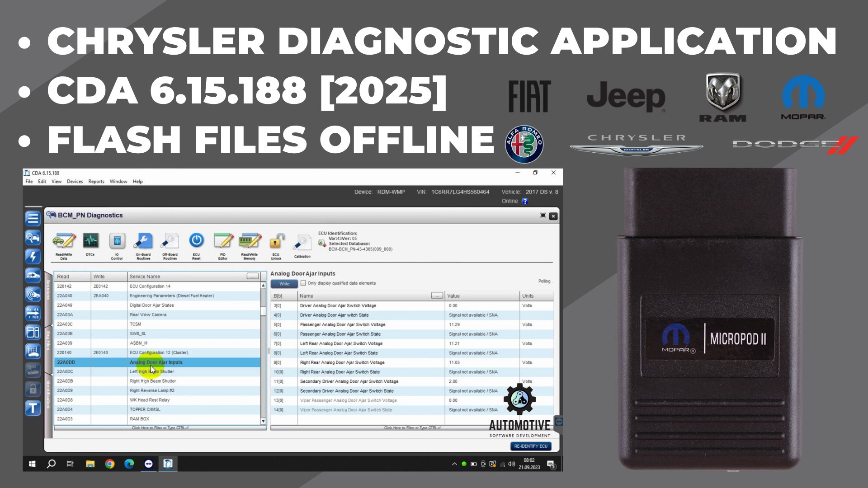Switch to the Identification vertical tab
Screen dimensions: 868x488
(x=48, y=394)
